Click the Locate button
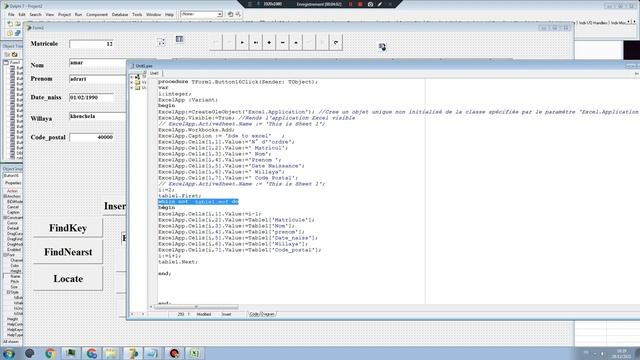The height and width of the screenshot is (360, 640). pyautogui.click(x=68, y=279)
